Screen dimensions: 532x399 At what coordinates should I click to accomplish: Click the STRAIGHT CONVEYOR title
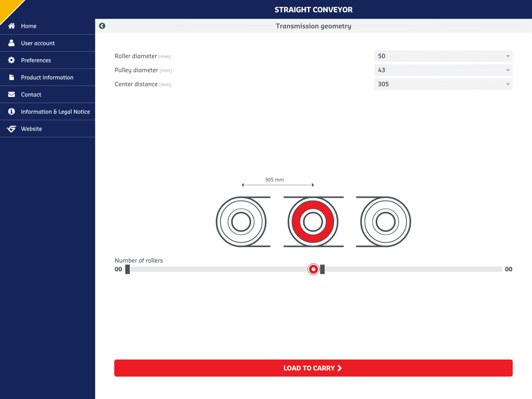313,10
